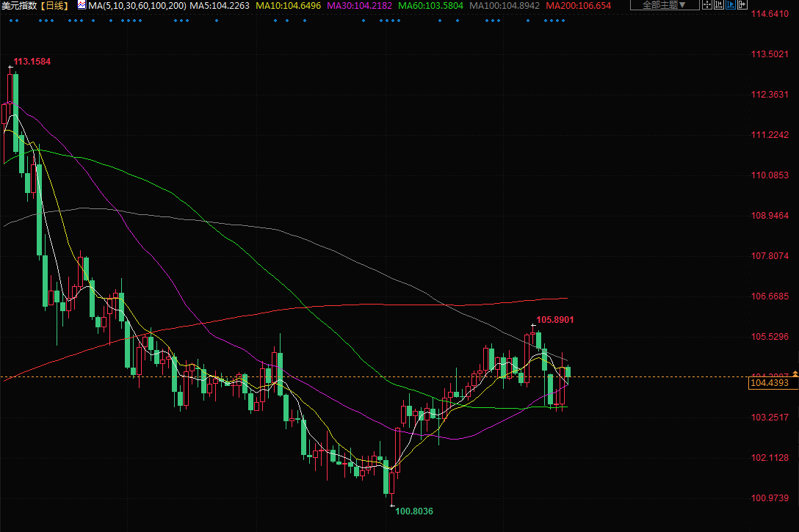Click the 113.1584 high price marker
Viewport: 799px width, 532px height.
pyautogui.click(x=36, y=61)
